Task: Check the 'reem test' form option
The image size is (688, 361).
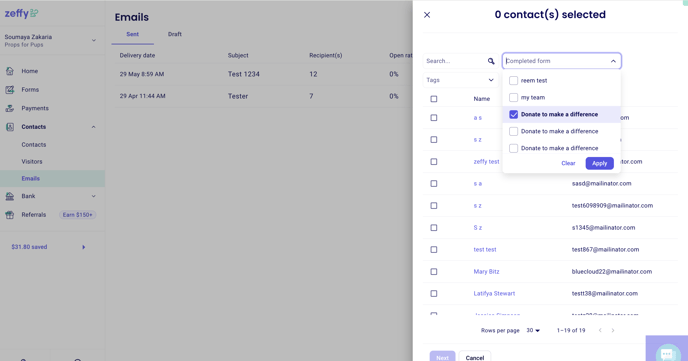Action: tap(513, 81)
